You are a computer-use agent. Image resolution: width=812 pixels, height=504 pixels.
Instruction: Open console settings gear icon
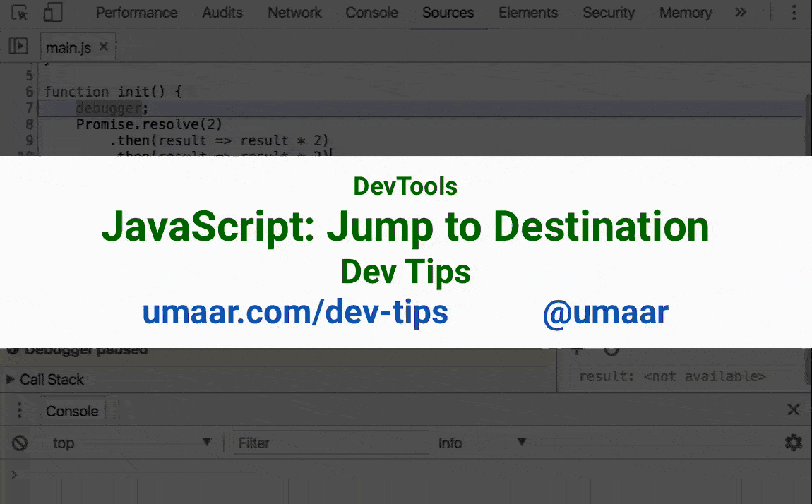coord(794,443)
